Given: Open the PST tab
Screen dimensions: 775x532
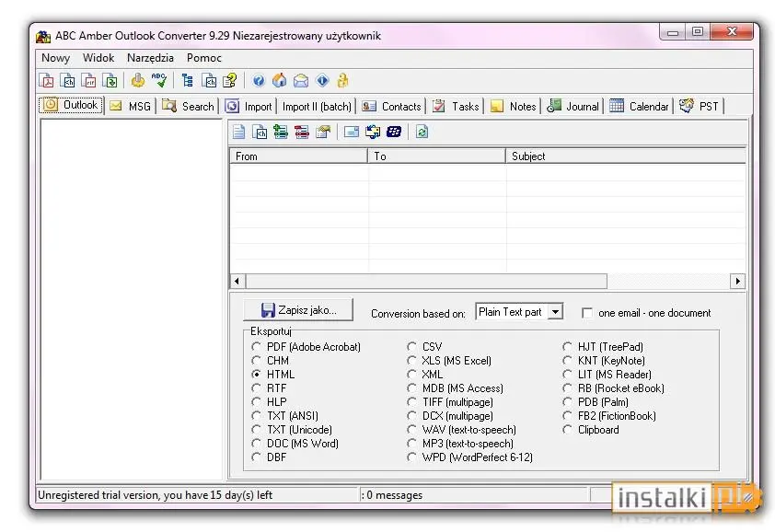Looking at the screenshot, I should [700, 106].
